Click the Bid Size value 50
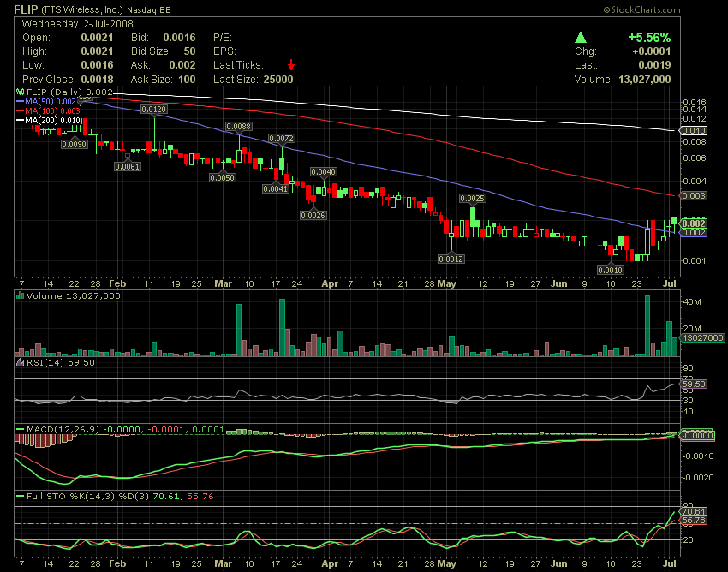 [x=189, y=51]
